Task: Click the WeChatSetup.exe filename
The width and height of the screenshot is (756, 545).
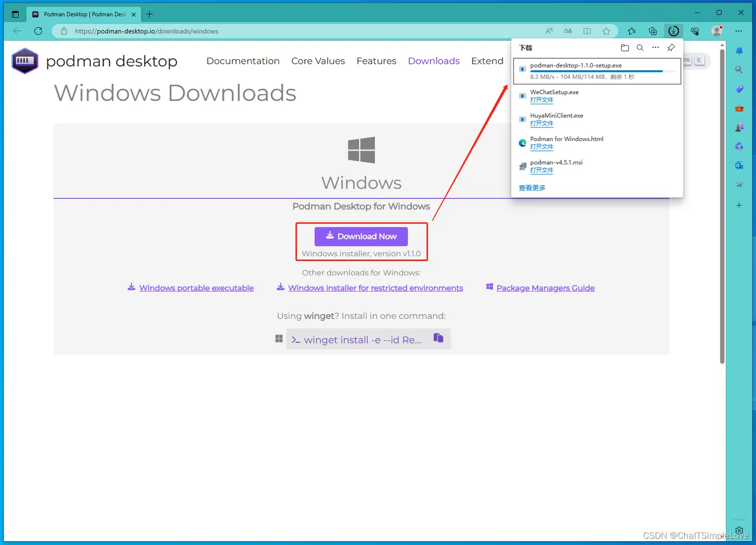Action: 554,92
